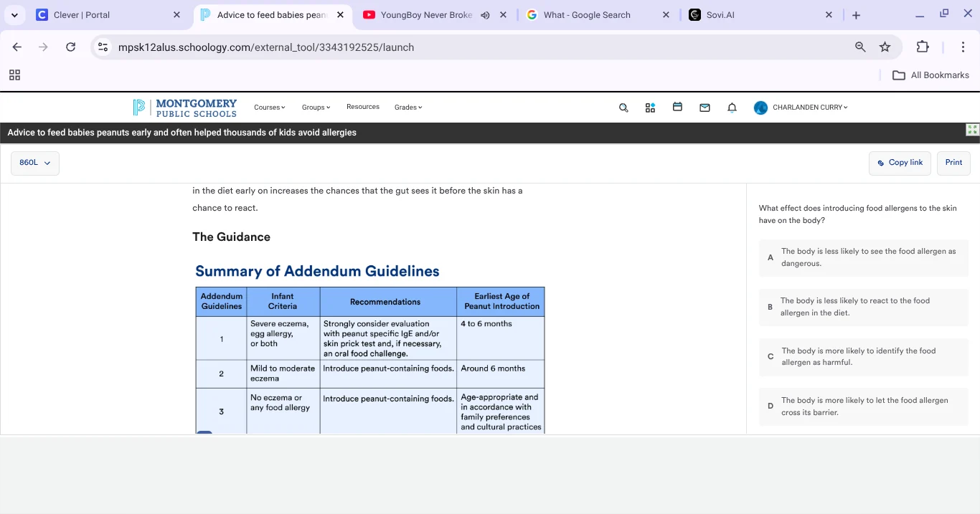Click the Schoology search magnifier icon
The width and height of the screenshot is (980, 514).
623,108
